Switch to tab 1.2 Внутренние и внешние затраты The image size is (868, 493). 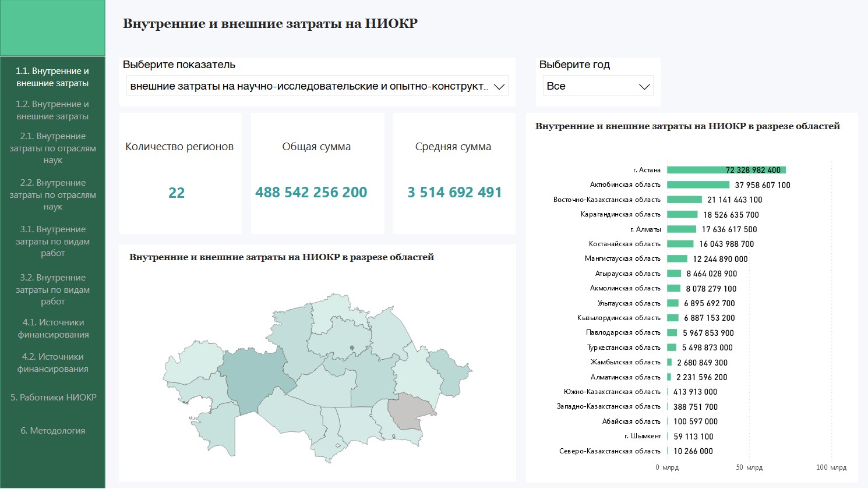click(52, 110)
